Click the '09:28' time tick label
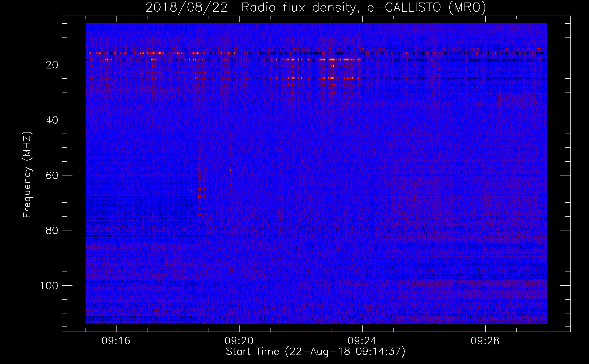 pos(485,341)
